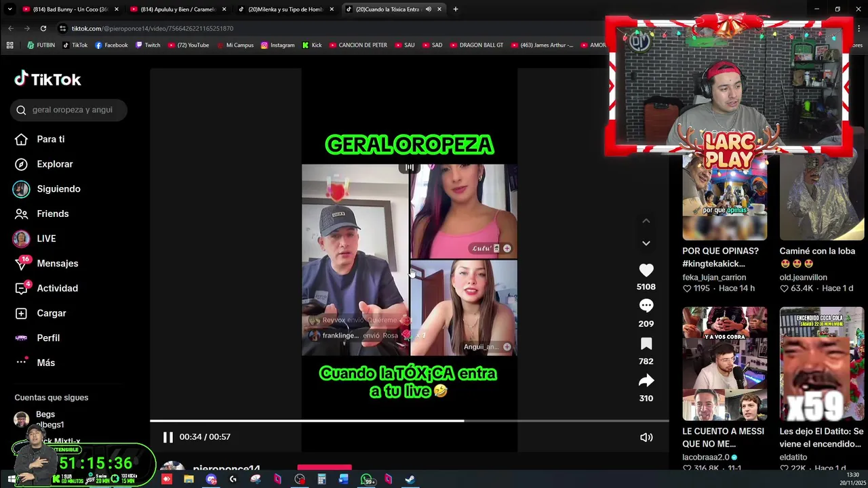Open the Facebook bookmark
Screen dimensions: 868x488
click(111, 45)
